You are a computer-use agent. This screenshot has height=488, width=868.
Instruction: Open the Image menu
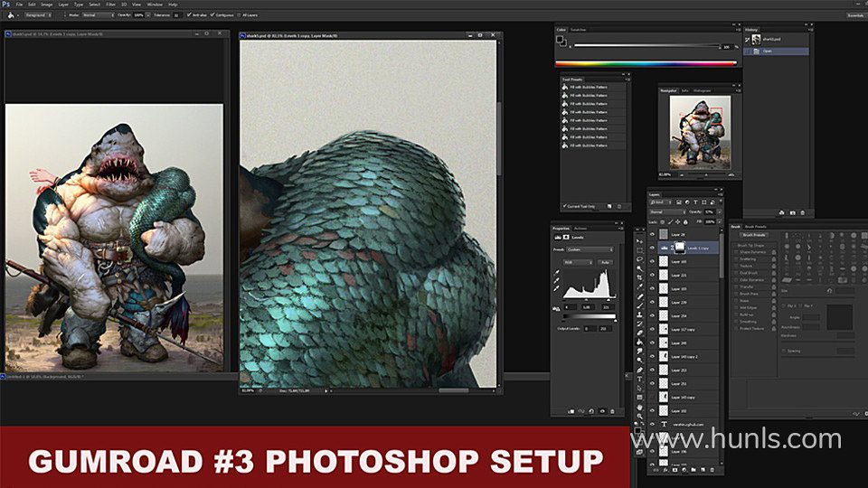click(46, 5)
